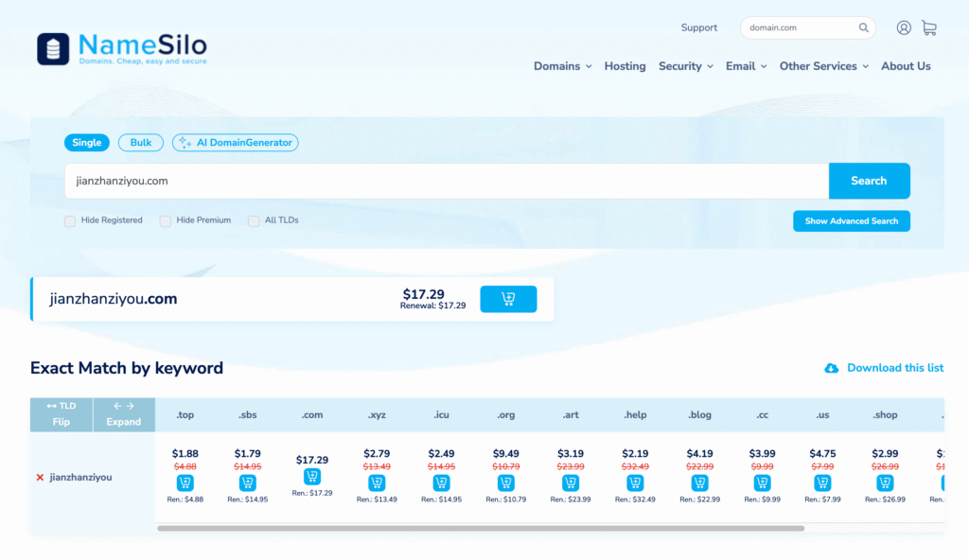Click the horizontal scrollbar under TLD table
969x560 pixels.
pyautogui.click(x=481, y=529)
